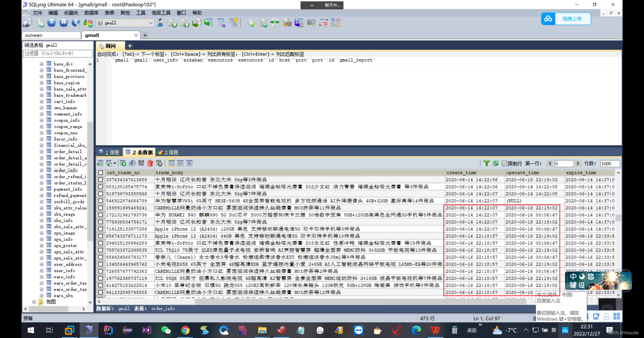Click the new connection toolbar icon
Screen dimensions: 644x338
point(27,23)
